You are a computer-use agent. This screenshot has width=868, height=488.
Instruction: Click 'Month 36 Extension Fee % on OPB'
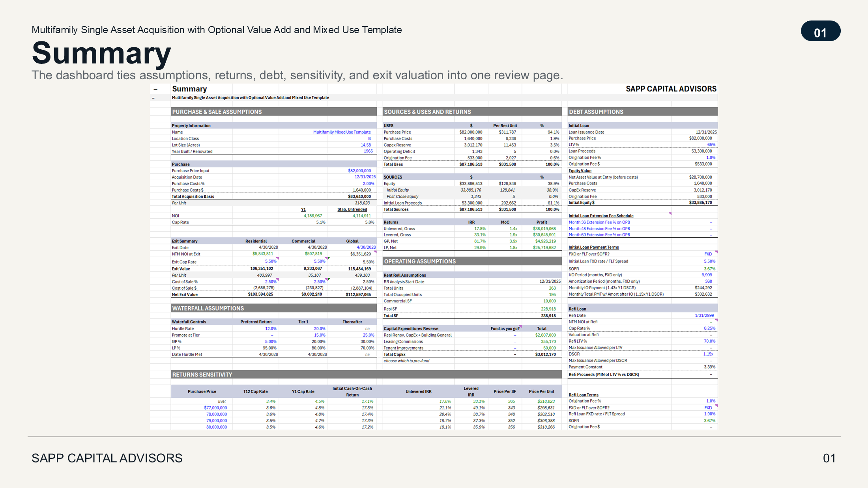pos(599,222)
